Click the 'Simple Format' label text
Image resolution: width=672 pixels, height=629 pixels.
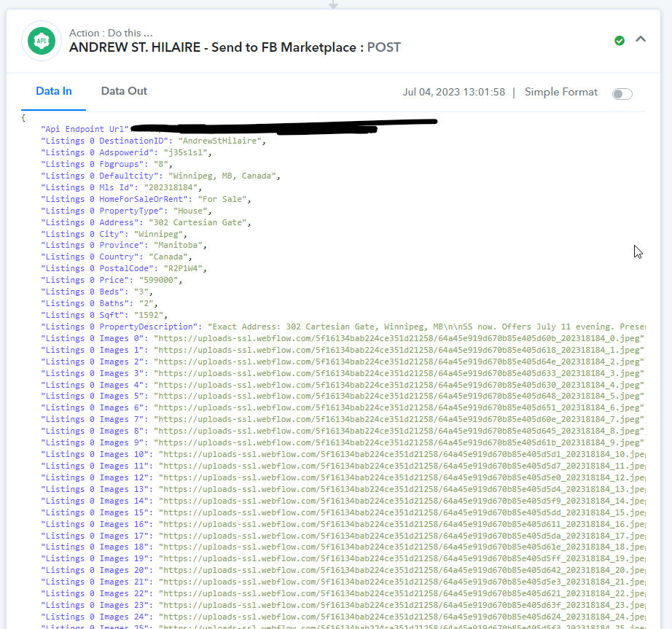(561, 92)
